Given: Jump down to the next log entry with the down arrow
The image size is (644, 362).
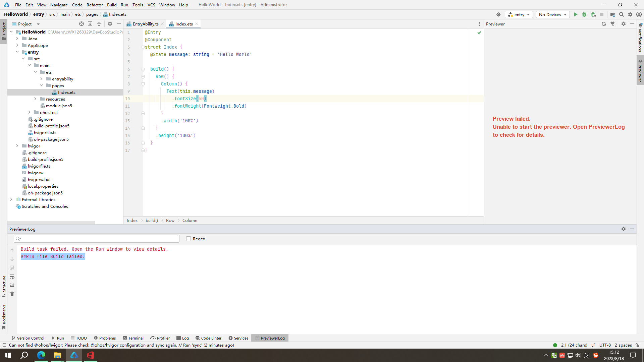Looking at the screenshot, I should tap(12, 259).
